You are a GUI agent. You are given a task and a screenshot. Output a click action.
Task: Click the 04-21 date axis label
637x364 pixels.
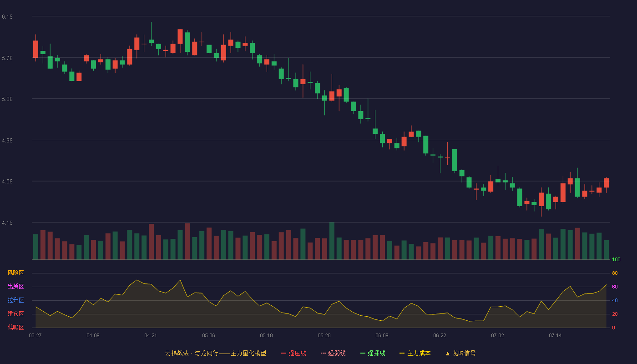pos(151,335)
